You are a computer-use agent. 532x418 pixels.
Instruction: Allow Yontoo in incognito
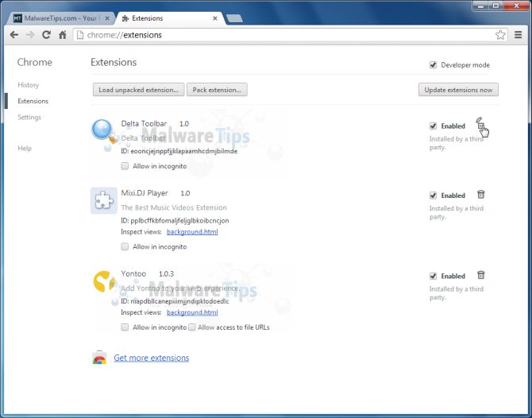(x=125, y=327)
